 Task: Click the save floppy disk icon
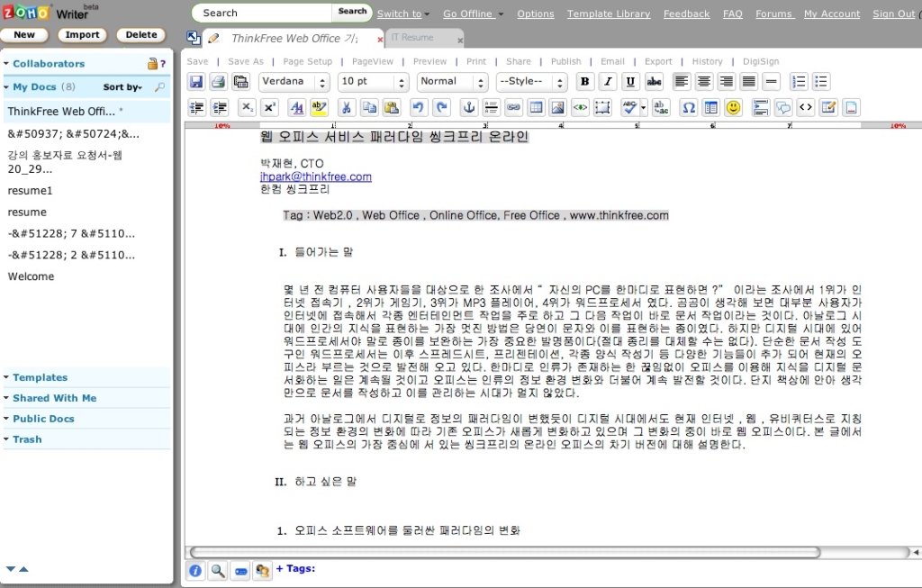pyautogui.click(x=196, y=82)
